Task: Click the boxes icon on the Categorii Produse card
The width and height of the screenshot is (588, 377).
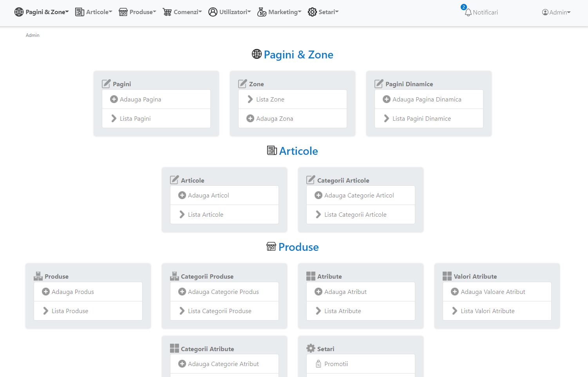Action: (174, 276)
